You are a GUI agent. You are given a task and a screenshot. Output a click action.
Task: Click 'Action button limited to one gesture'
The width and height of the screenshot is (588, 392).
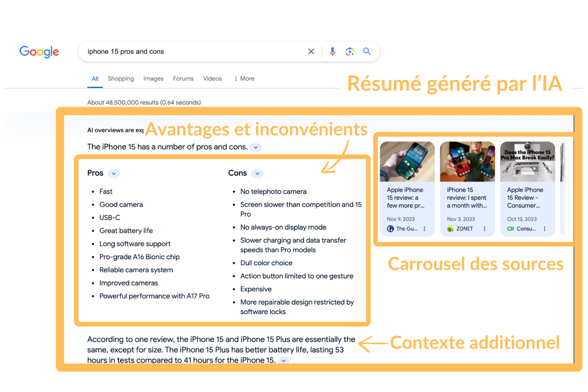pyautogui.click(x=297, y=276)
